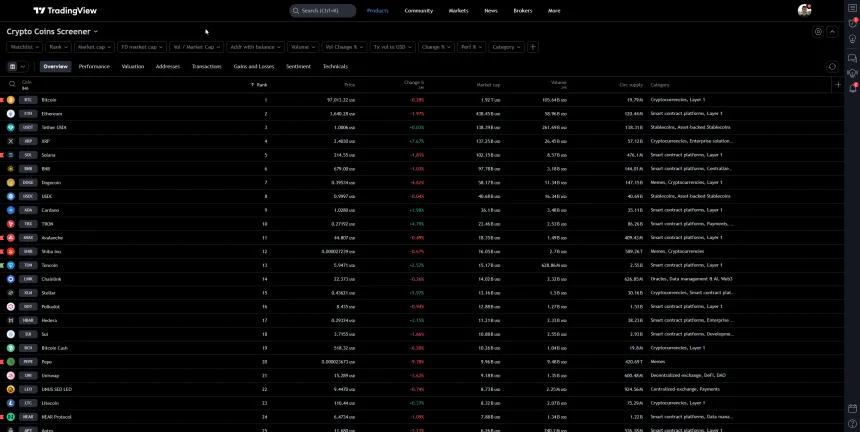The image size is (860, 432).
Task: Click the Ethereum coin logo
Action: click(11, 113)
